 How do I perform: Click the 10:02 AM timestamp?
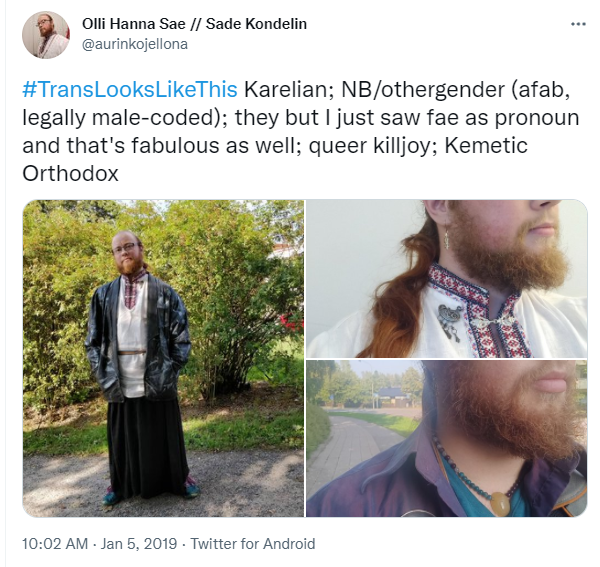tap(55, 544)
